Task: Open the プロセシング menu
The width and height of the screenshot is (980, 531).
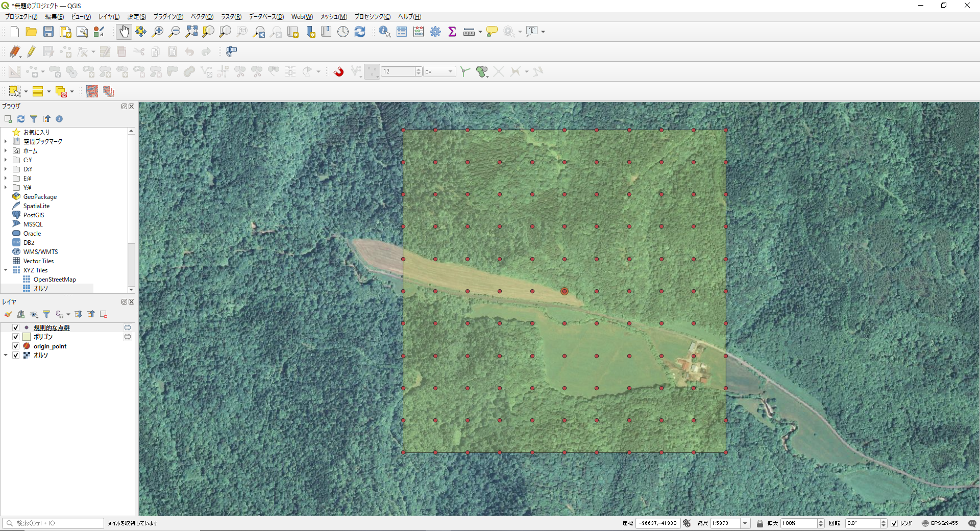Action: [373, 17]
